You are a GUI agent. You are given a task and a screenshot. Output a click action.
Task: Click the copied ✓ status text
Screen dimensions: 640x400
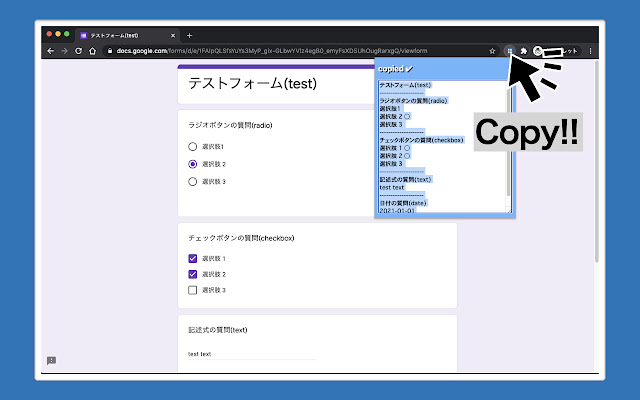click(396, 69)
